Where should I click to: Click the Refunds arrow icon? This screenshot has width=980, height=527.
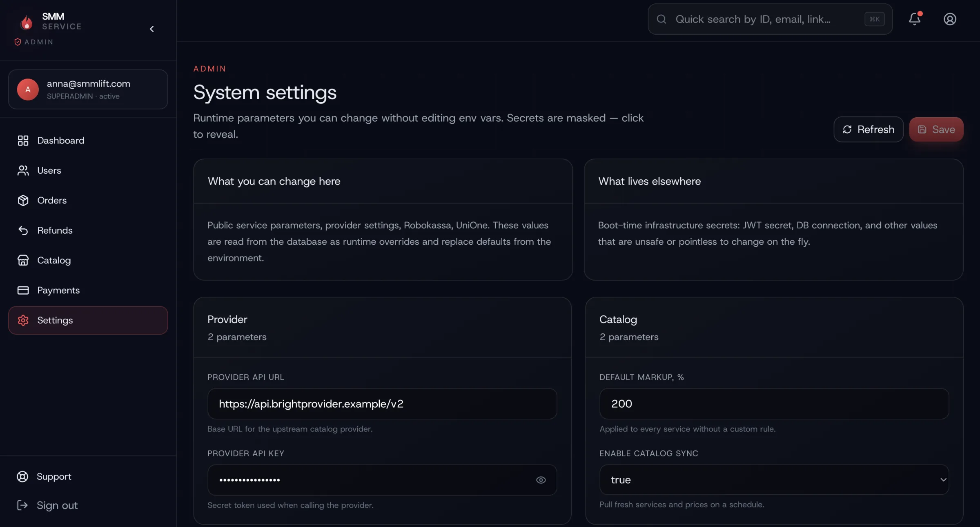click(x=23, y=230)
